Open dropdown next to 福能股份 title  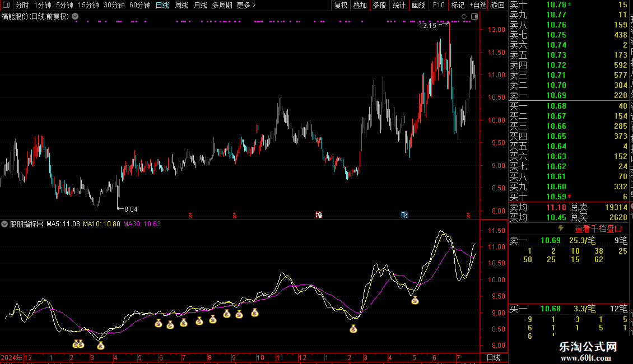(75, 17)
